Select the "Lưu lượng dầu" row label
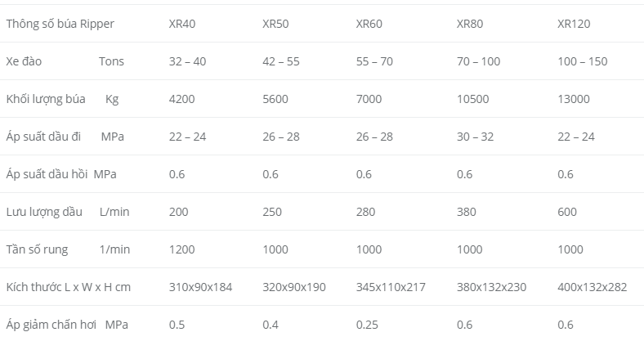This screenshot has height=359, width=644. click(44, 212)
